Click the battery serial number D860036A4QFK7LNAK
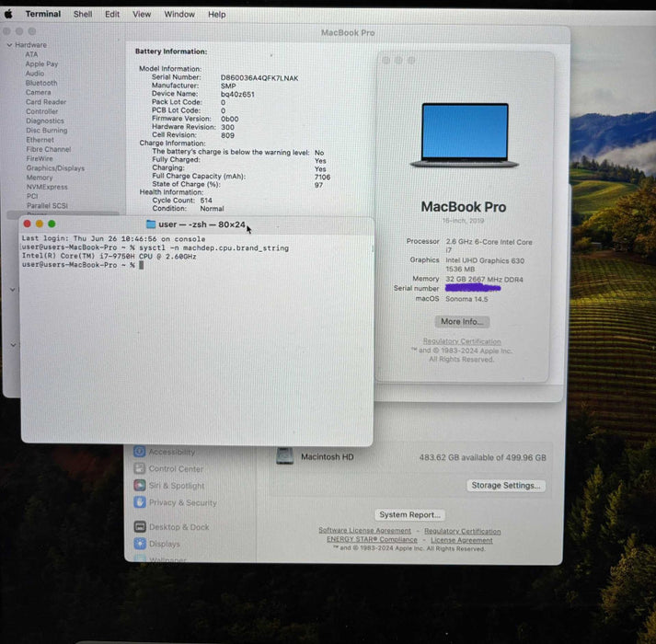656x644 pixels. pos(259,78)
